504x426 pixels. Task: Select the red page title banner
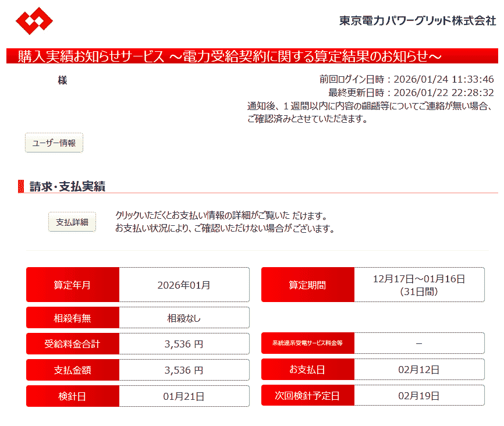pyautogui.click(x=252, y=56)
